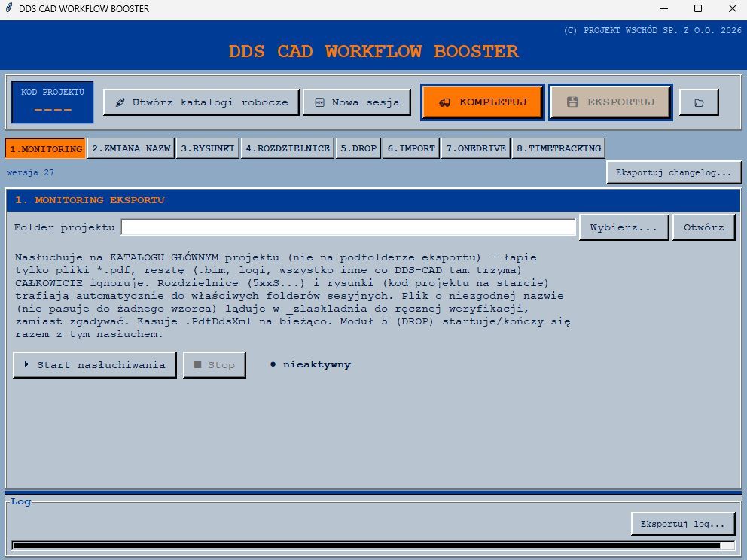Click Otwórz next to folder field
The height and width of the screenshot is (560, 747).
703,227
